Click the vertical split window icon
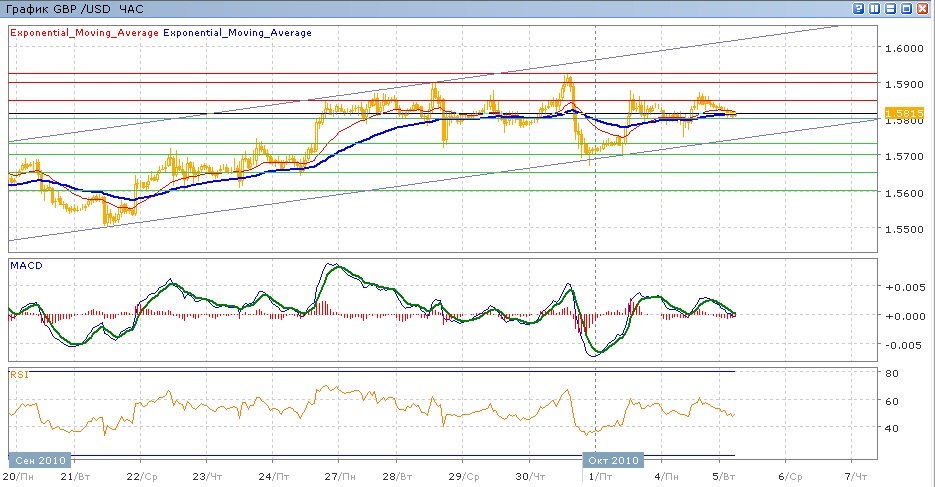The width and height of the screenshot is (935, 487). 875,8
